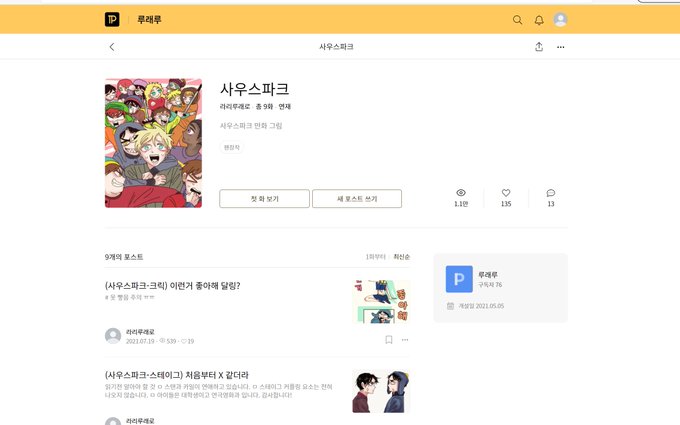Image resolution: width=680 pixels, height=425 pixels.
Task: Open thumbnail of 이런거 좋아해 달링 post
Action: point(381,301)
